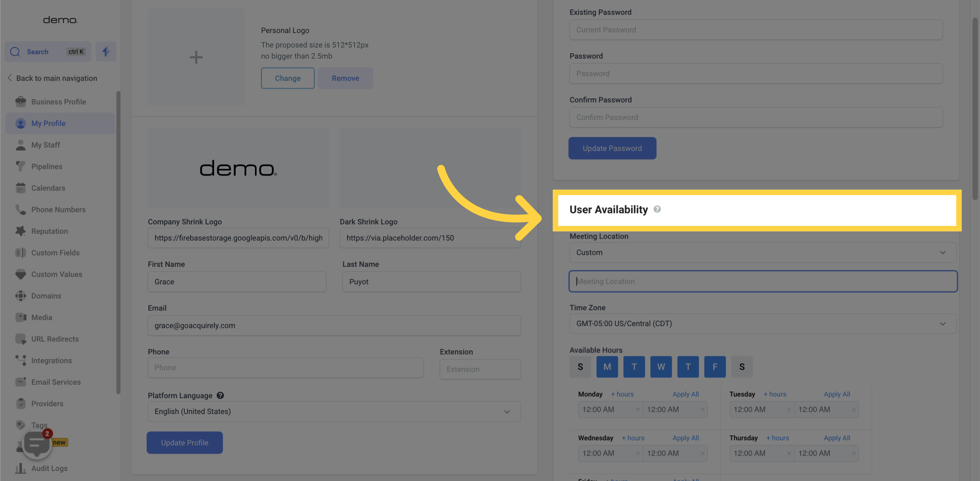This screenshot has width=980, height=481.
Task: Click the Update Password button
Action: (x=612, y=148)
